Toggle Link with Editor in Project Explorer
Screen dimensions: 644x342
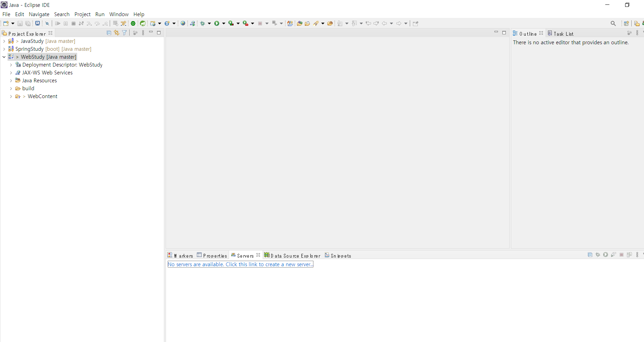pyautogui.click(x=117, y=33)
